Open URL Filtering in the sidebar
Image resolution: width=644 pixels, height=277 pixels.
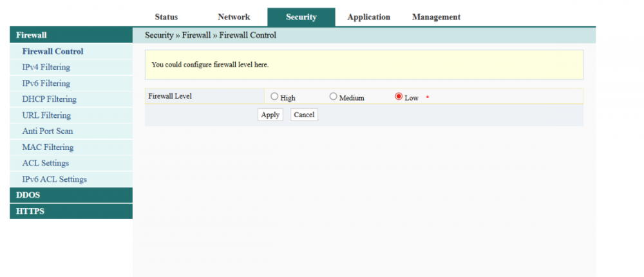[46, 115]
